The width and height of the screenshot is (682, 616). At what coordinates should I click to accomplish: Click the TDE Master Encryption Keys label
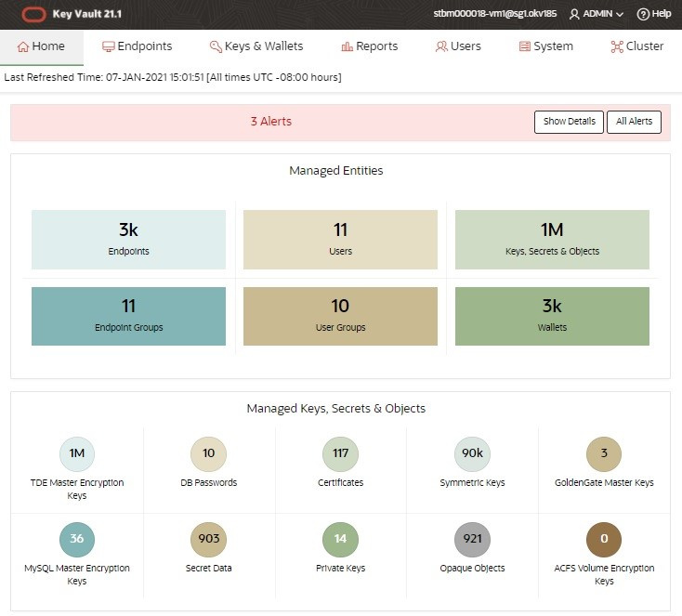(77, 490)
